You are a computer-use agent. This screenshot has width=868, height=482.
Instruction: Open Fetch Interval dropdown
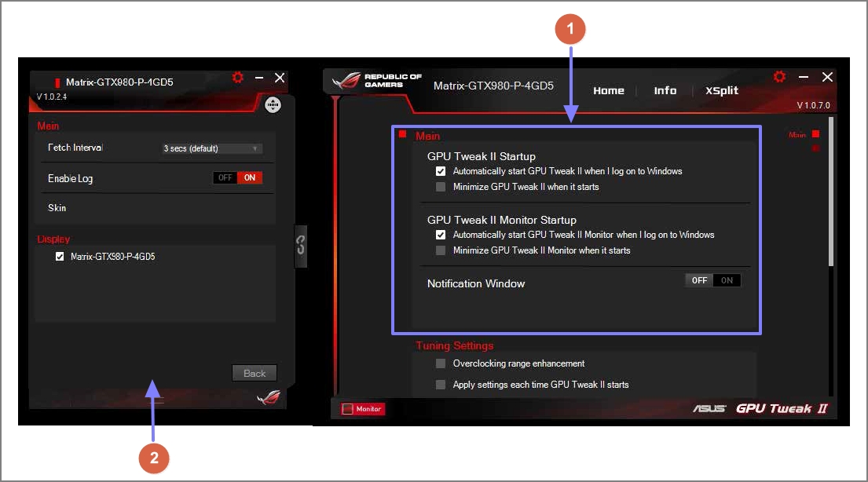pos(211,148)
